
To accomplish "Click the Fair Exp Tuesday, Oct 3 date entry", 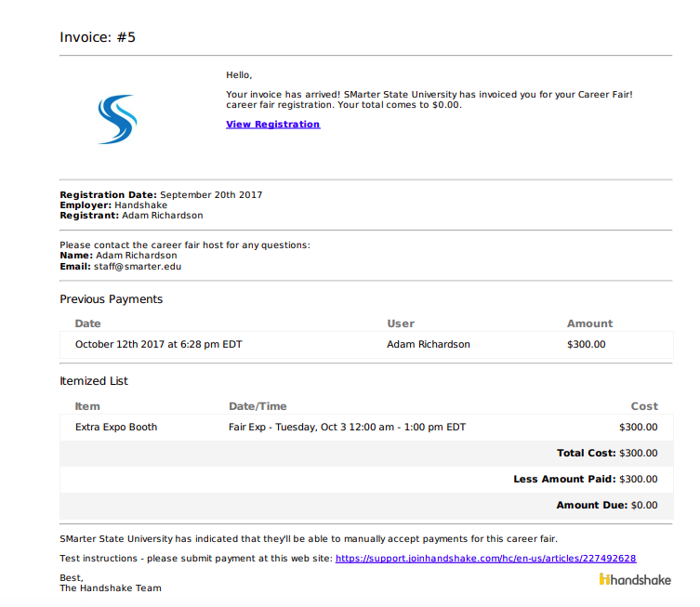I will pyautogui.click(x=347, y=428).
